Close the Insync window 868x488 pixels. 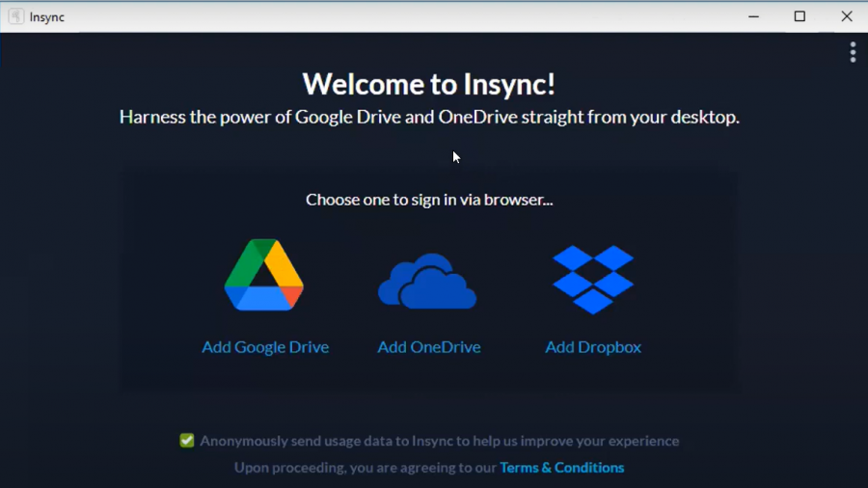pyautogui.click(x=847, y=16)
